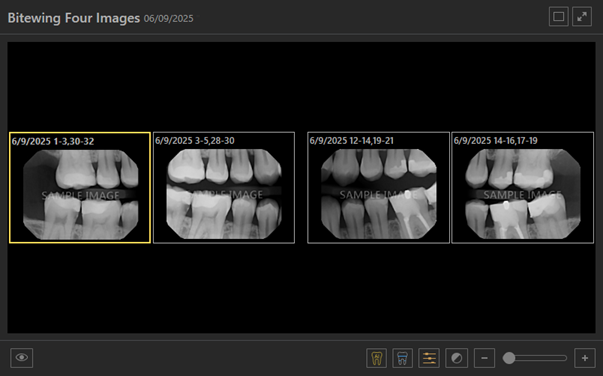Click the plus zoom-in button
The height and width of the screenshot is (376, 603).
point(585,358)
